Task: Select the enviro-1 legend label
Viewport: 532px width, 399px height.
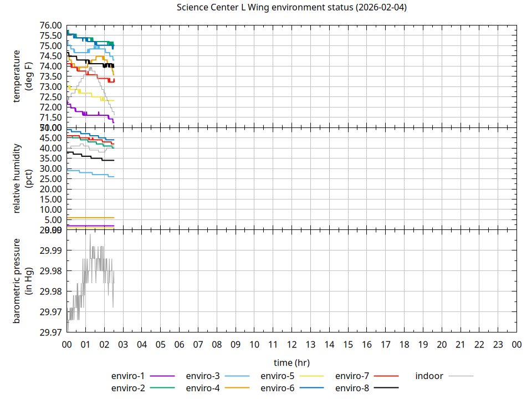Action: [128, 376]
